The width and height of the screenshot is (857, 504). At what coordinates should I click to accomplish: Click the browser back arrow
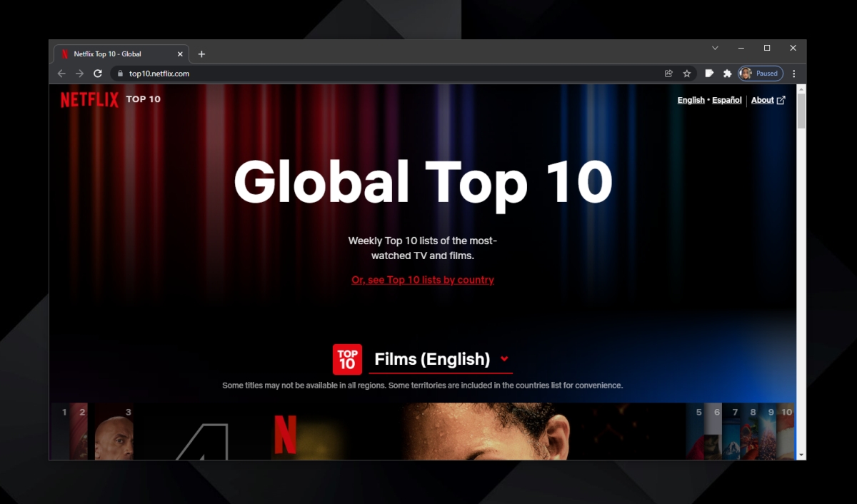coord(61,74)
